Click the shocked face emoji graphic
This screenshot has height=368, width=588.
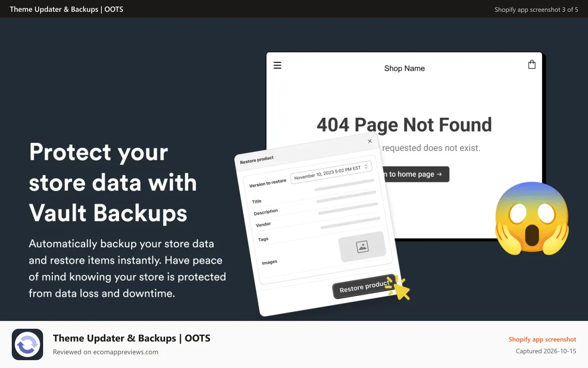(532, 218)
